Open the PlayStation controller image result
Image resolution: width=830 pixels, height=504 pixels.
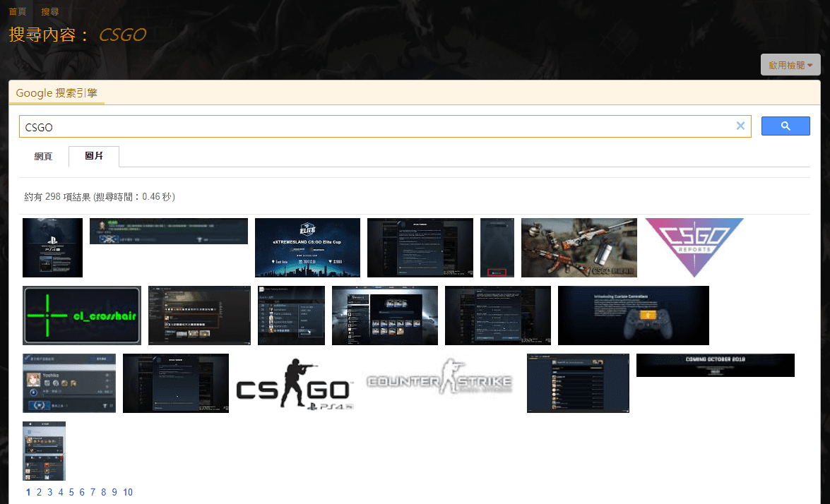point(634,316)
